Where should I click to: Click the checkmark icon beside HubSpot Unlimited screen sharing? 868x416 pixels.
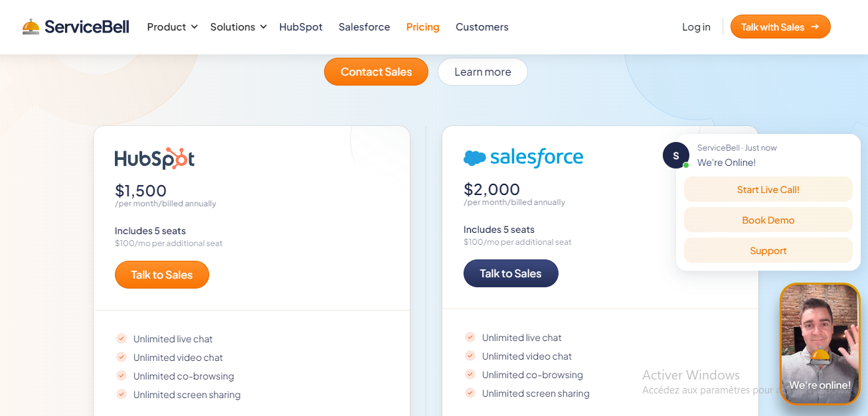point(122,394)
